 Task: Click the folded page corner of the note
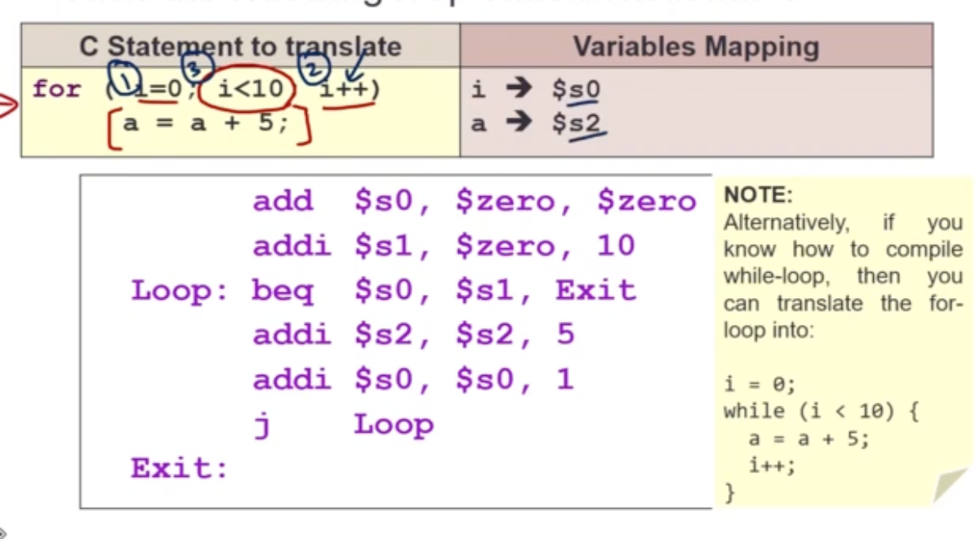tap(949, 485)
